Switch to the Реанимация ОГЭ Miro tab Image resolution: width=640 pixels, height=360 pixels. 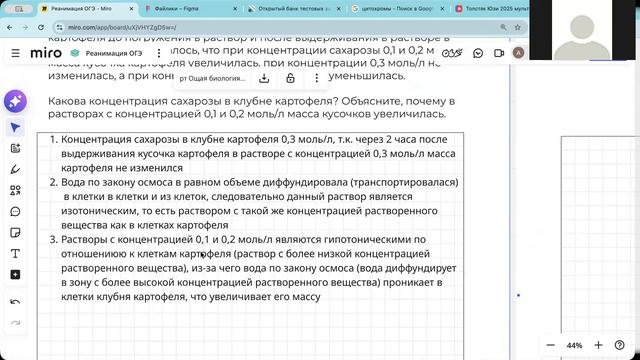88,9
